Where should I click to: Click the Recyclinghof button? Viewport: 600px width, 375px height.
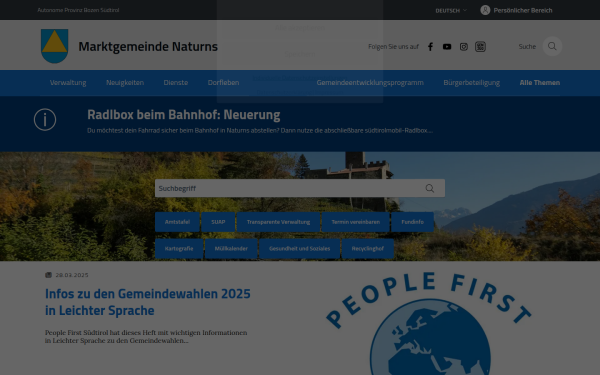368,249
